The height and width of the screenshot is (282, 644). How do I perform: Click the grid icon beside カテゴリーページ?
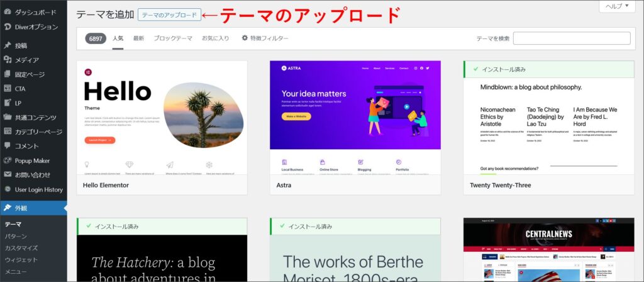[8, 132]
